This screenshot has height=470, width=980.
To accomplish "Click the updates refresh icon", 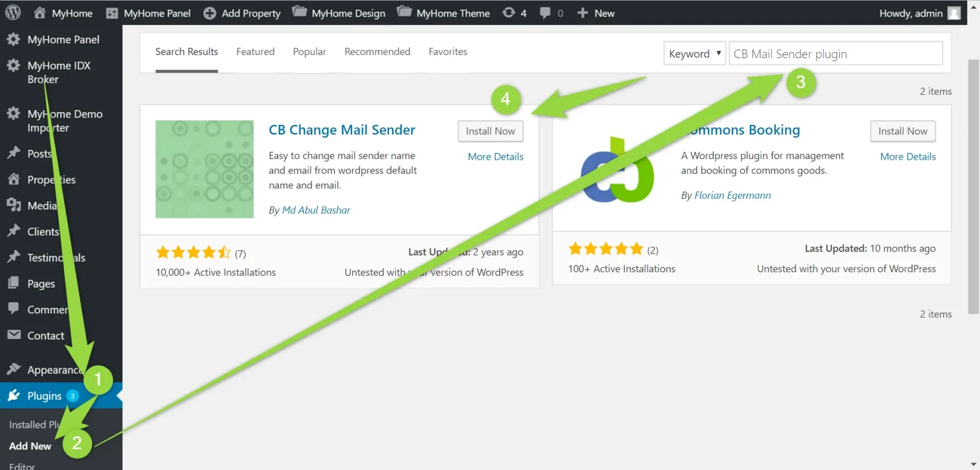I will 508,12.
